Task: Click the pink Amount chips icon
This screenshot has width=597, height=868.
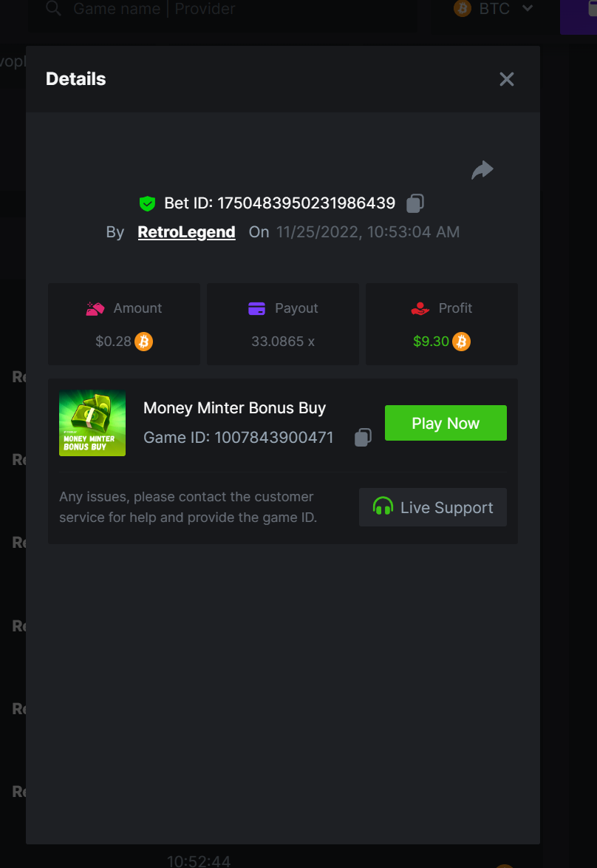Action: [95, 308]
